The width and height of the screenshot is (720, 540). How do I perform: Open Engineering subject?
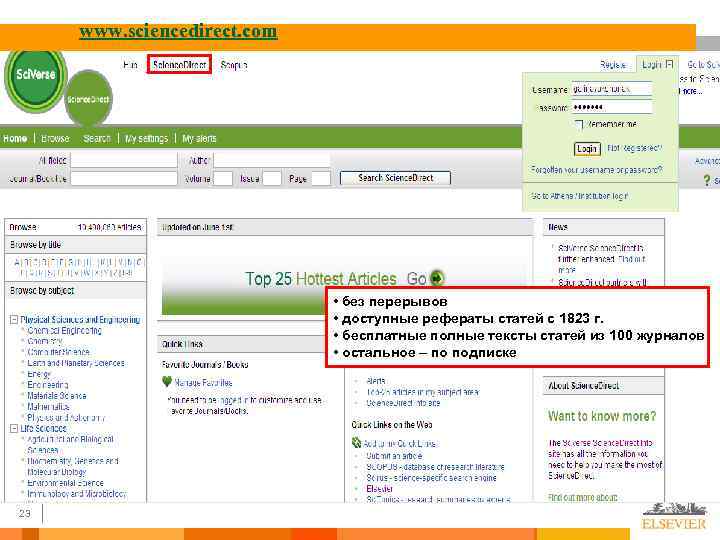click(48, 385)
